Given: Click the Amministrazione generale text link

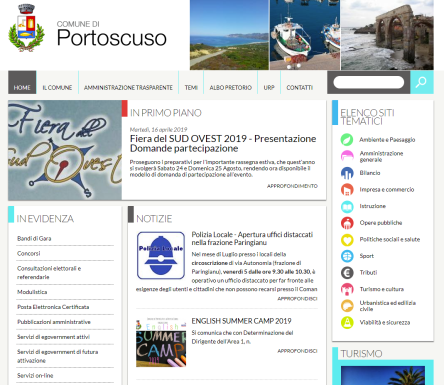Looking at the screenshot, I should [x=381, y=156].
